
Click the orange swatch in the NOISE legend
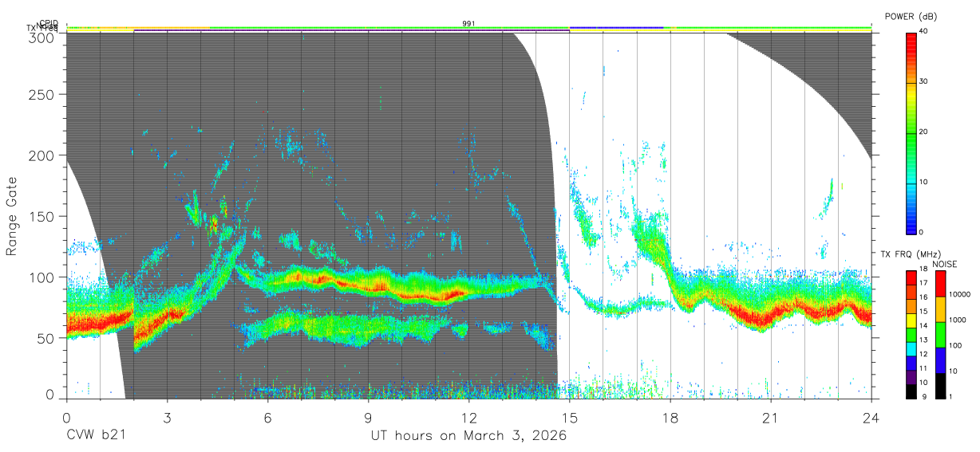point(941,309)
